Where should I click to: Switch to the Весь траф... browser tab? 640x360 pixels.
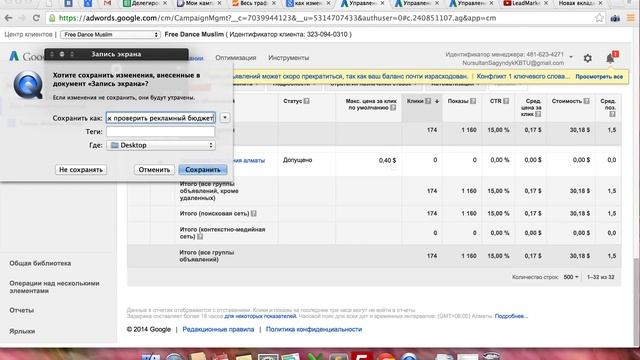[253, 3]
